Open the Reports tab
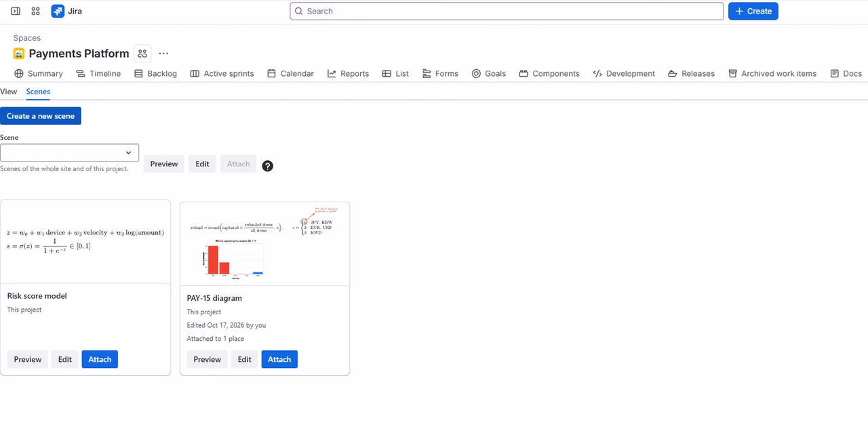The height and width of the screenshot is (425, 868). 348,73
